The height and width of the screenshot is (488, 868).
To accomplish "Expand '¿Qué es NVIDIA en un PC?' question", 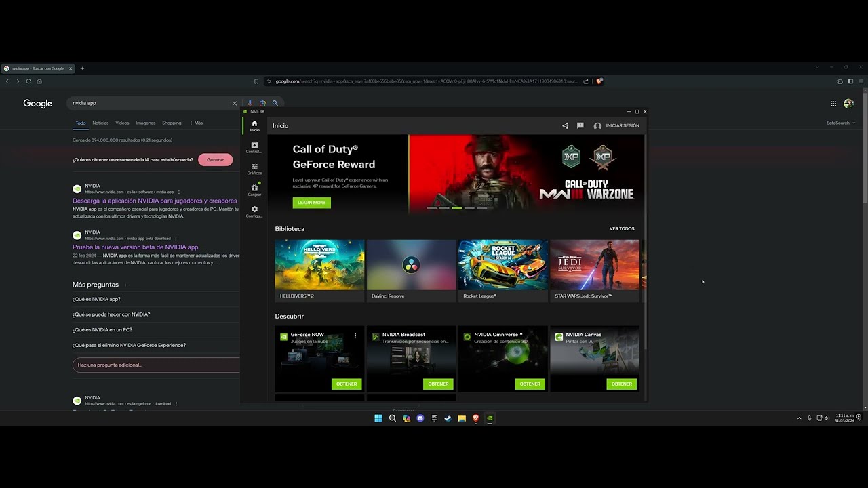I will tap(156, 330).
